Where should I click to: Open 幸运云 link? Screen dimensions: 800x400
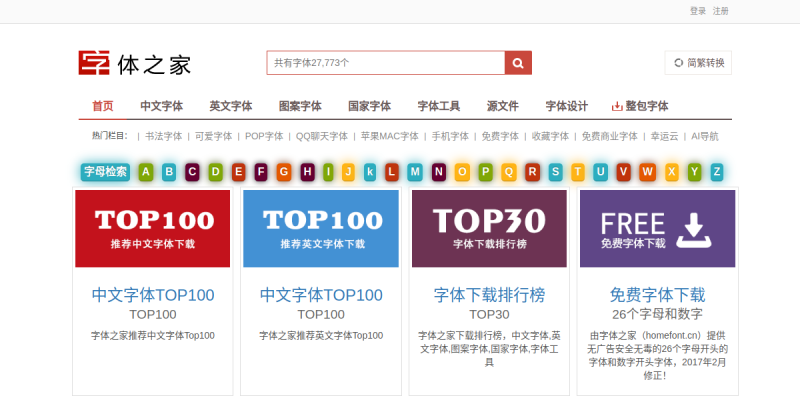pos(664,136)
